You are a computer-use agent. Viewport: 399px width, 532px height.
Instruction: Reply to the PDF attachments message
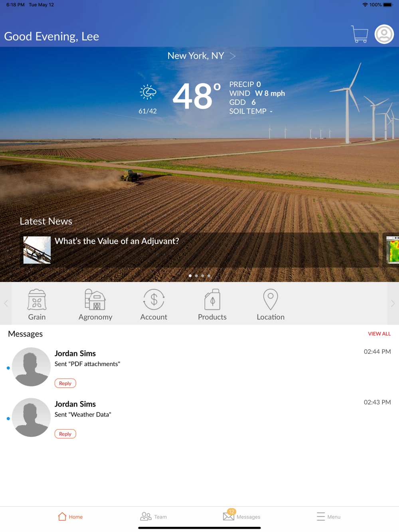(65, 383)
